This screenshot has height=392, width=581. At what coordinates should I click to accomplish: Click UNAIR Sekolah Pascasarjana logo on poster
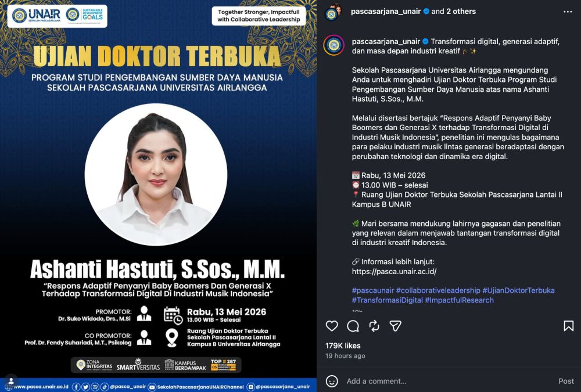36,16
